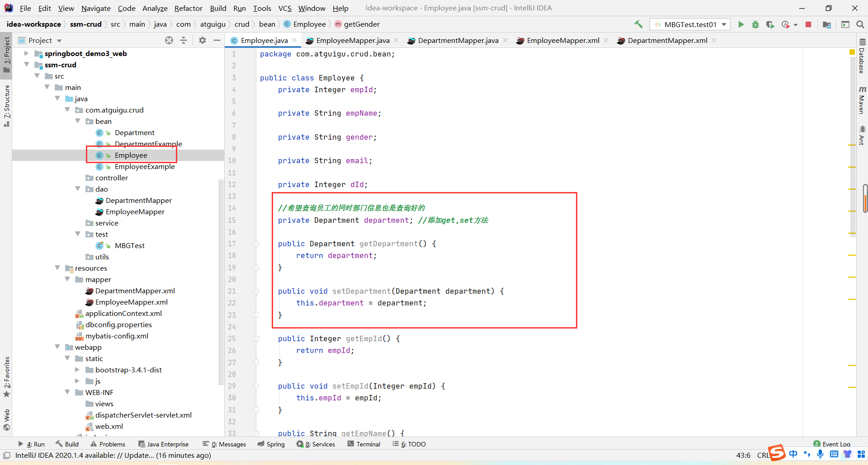
Task: Open Project panel settings gear
Action: [x=203, y=40]
